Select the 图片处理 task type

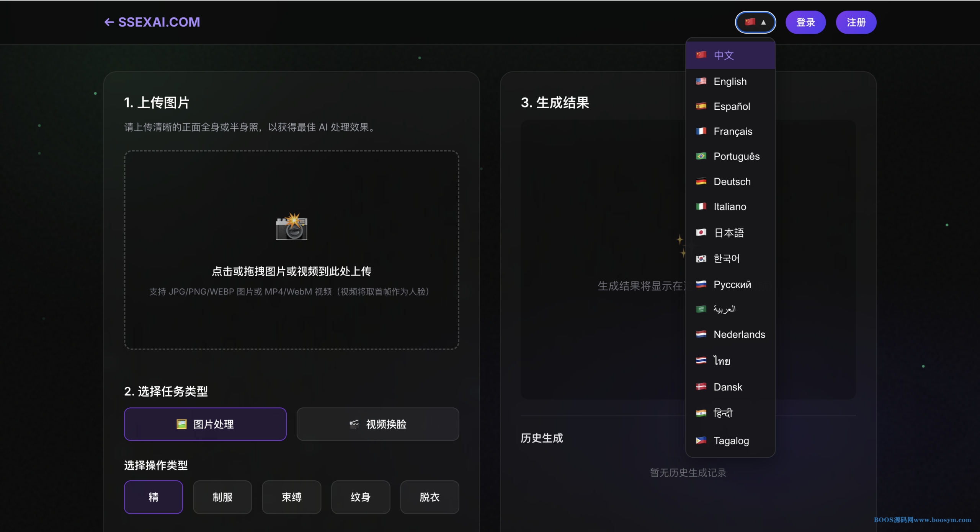click(x=205, y=424)
